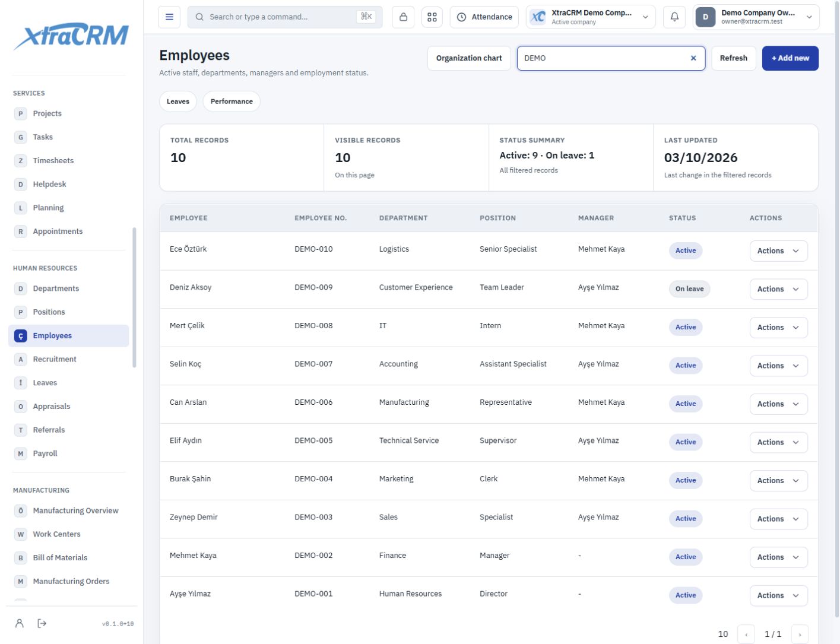This screenshot has width=840, height=644.
Task: Expand Actions for Zeynep Demir
Action: point(778,519)
